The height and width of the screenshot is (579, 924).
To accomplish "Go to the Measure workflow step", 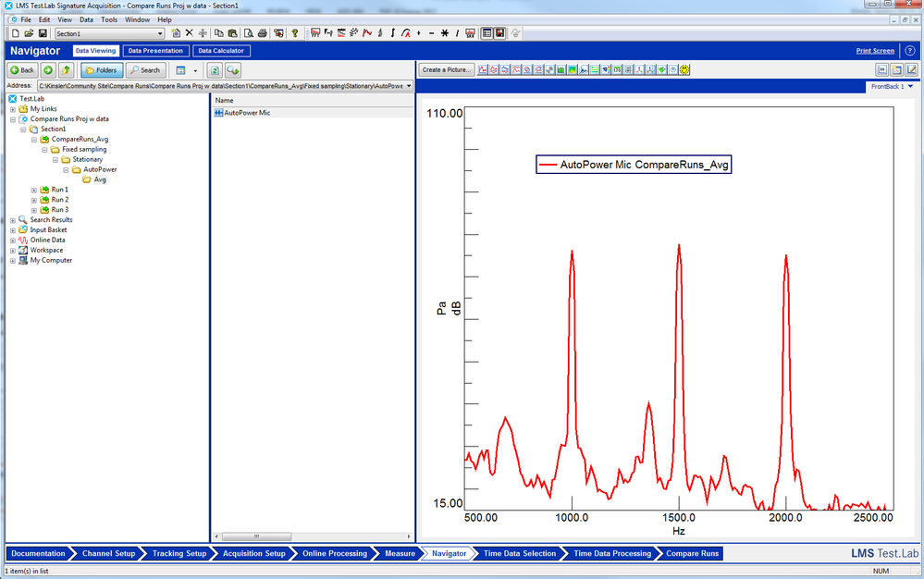I will 400,554.
